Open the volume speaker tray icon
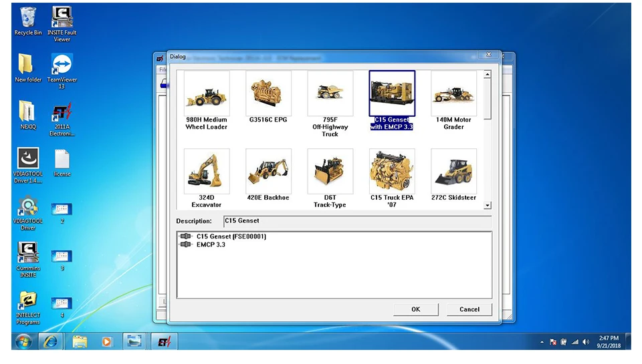642x364 pixels. (x=586, y=343)
